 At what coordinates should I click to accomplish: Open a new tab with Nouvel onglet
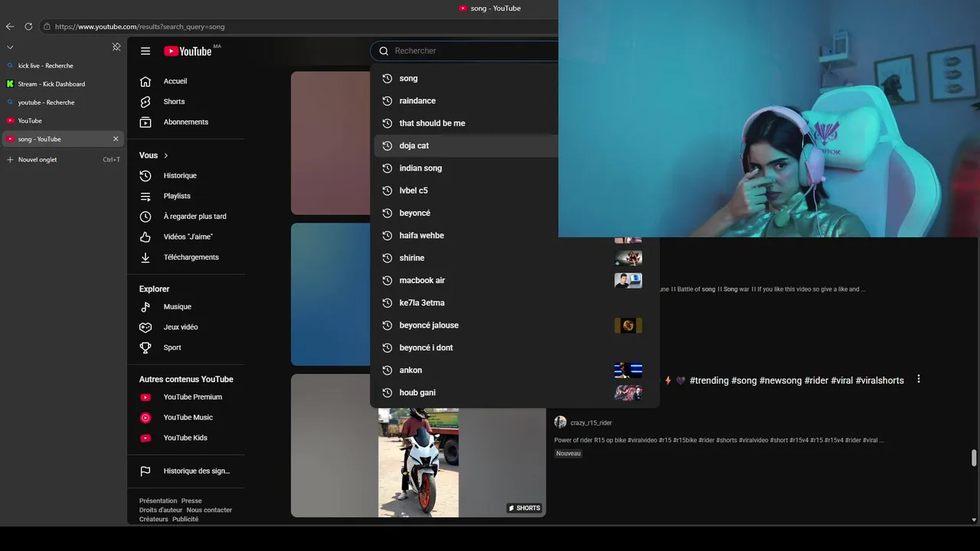63,160
